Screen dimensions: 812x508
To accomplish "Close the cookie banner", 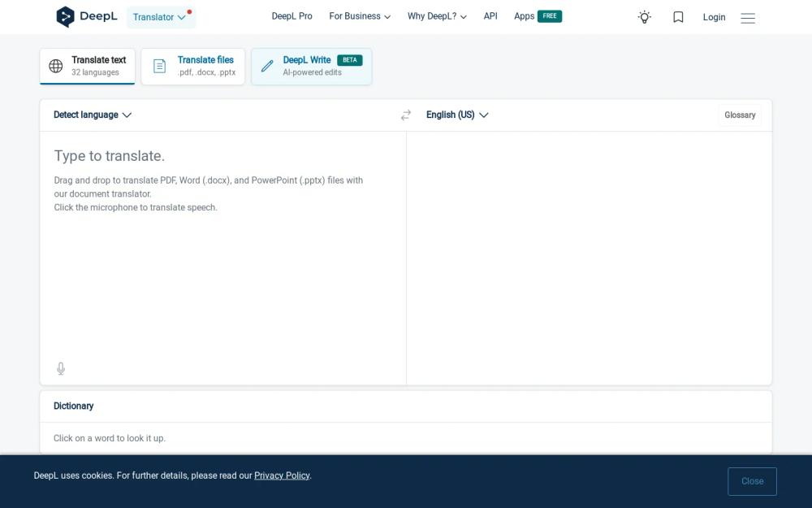I will tap(752, 481).
